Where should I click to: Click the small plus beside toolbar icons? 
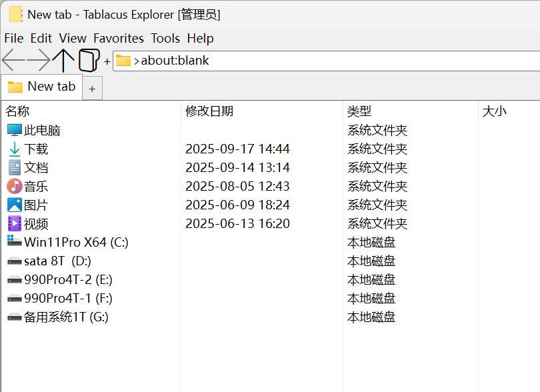point(107,62)
